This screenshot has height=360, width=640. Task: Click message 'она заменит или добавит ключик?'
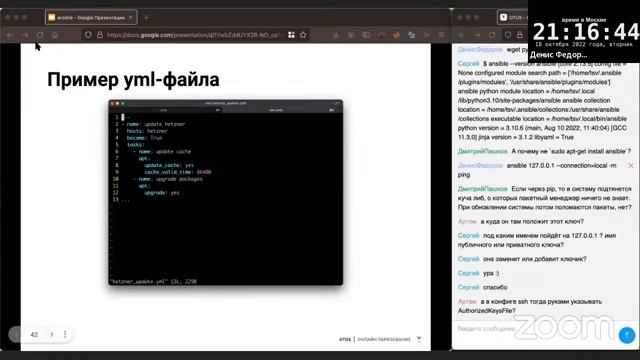[x=535, y=259]
